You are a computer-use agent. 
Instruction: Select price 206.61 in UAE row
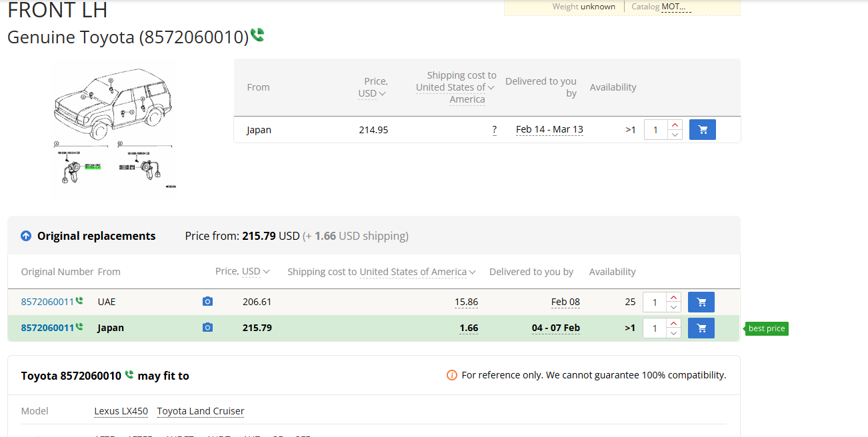pyautogui.click(x=257, y=302)
